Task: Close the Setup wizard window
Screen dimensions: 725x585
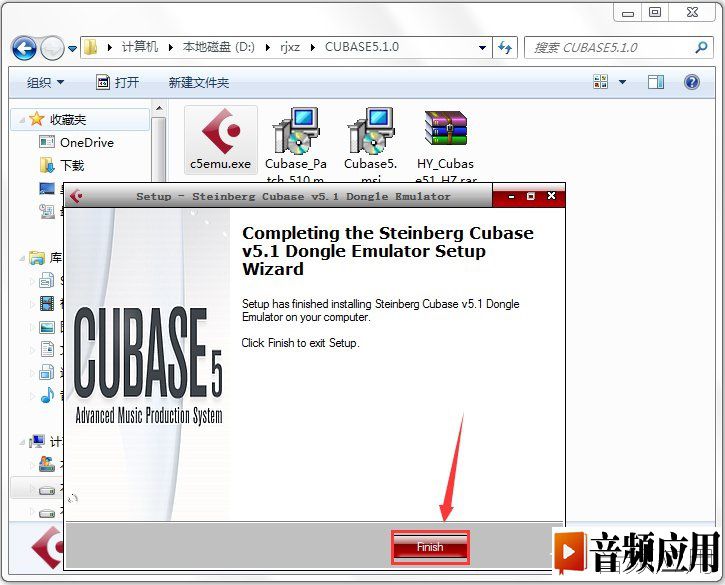Action: click(x=551, y=196)
